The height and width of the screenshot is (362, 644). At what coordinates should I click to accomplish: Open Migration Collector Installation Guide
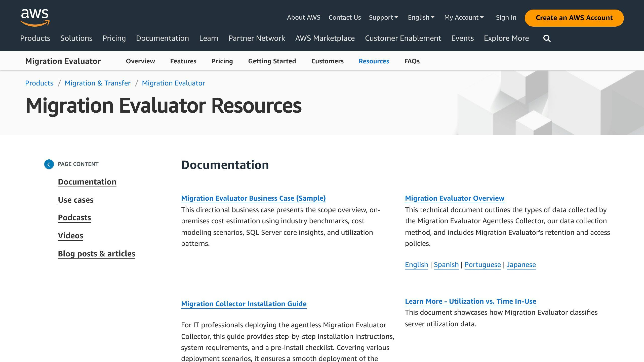click(244, 304)
